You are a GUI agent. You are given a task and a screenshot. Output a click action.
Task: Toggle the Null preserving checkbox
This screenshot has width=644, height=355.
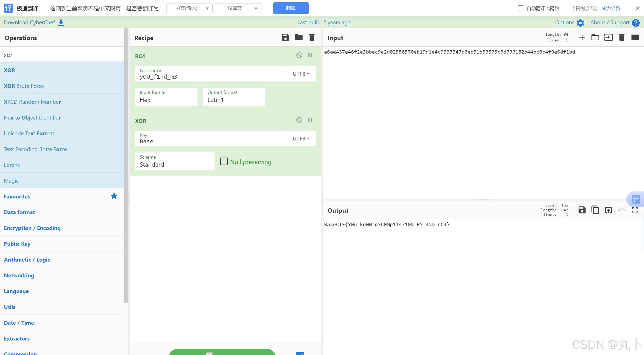click(x=224, y=161)
